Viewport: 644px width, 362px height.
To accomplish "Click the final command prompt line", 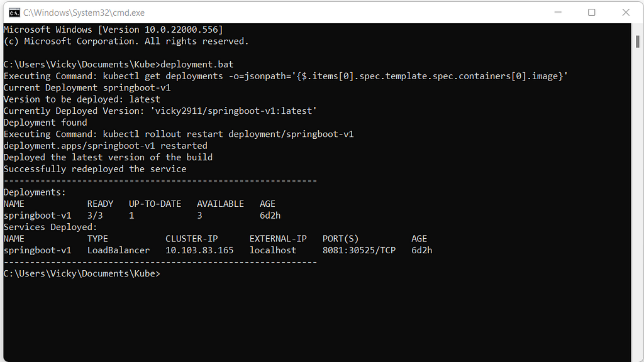I will tap(82, 274).
